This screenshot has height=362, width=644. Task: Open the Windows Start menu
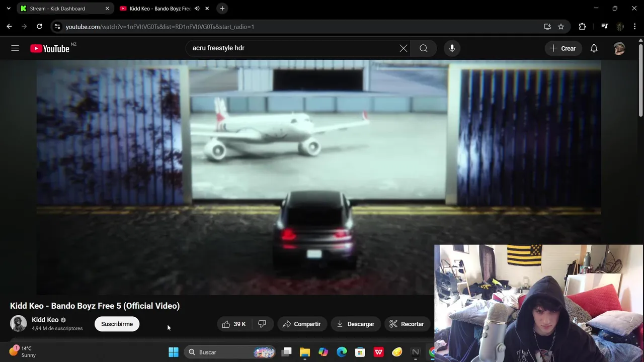(174, 352)
